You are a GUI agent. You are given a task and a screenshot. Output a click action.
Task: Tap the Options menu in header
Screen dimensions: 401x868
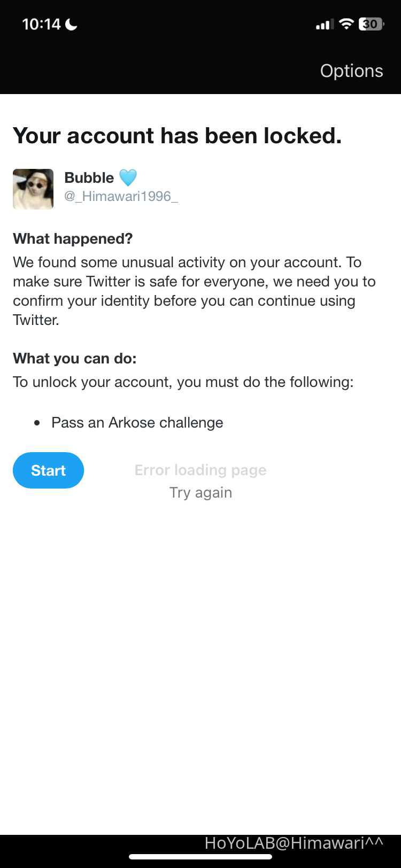(x=351, y=71)
